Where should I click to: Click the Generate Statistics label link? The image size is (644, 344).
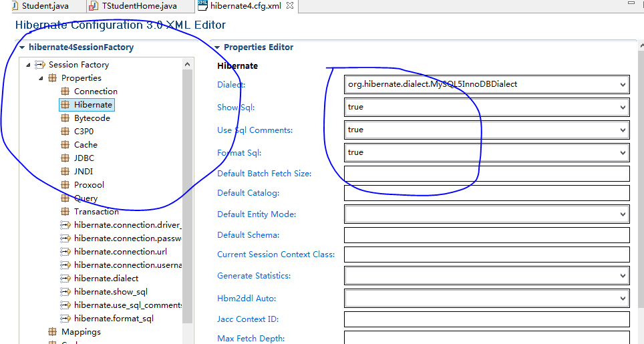point(254,276)
